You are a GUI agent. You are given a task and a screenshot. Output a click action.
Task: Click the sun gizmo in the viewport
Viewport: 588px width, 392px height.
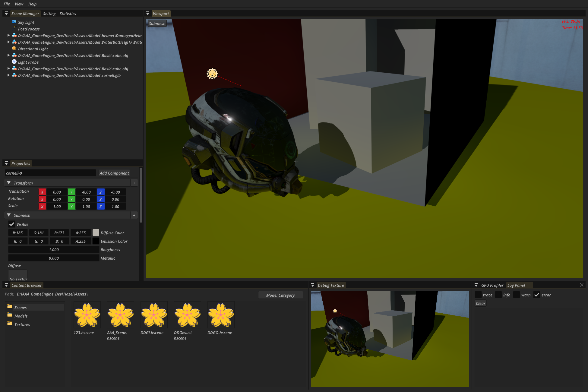tap(212, 74)
